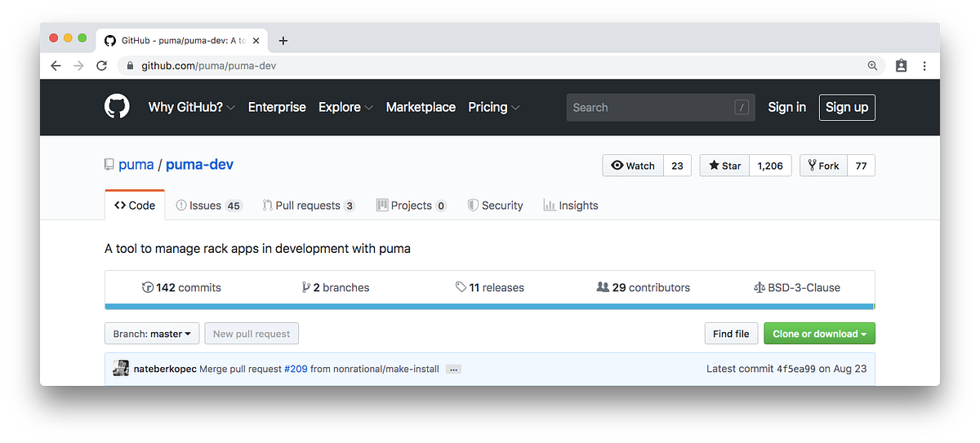Expand commit message ellipsis button

pyautogui.click(x=454, y=370)
